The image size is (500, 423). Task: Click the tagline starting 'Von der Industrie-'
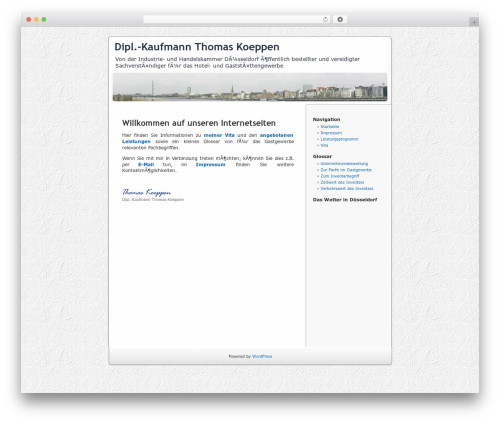point(237,62)
